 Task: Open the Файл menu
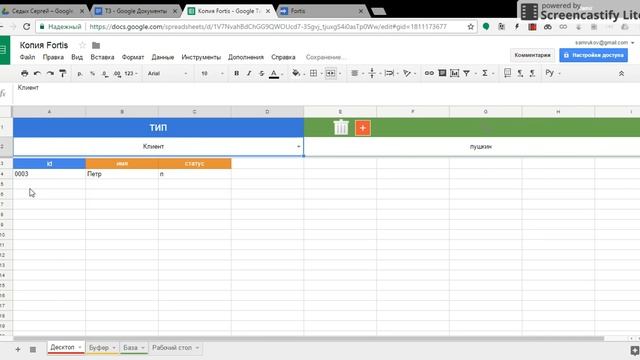click(27, 57)
